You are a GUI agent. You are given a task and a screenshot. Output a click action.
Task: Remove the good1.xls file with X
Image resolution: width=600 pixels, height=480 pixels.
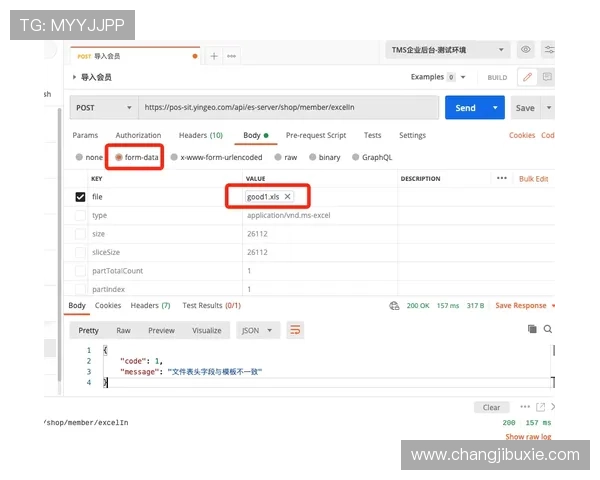click(x=287, y=196)
